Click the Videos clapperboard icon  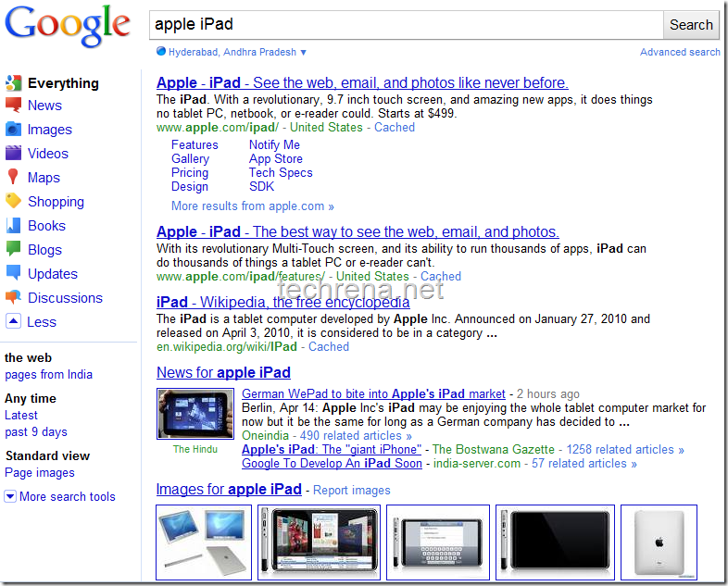pyautogui.click(x=14, y=153)
